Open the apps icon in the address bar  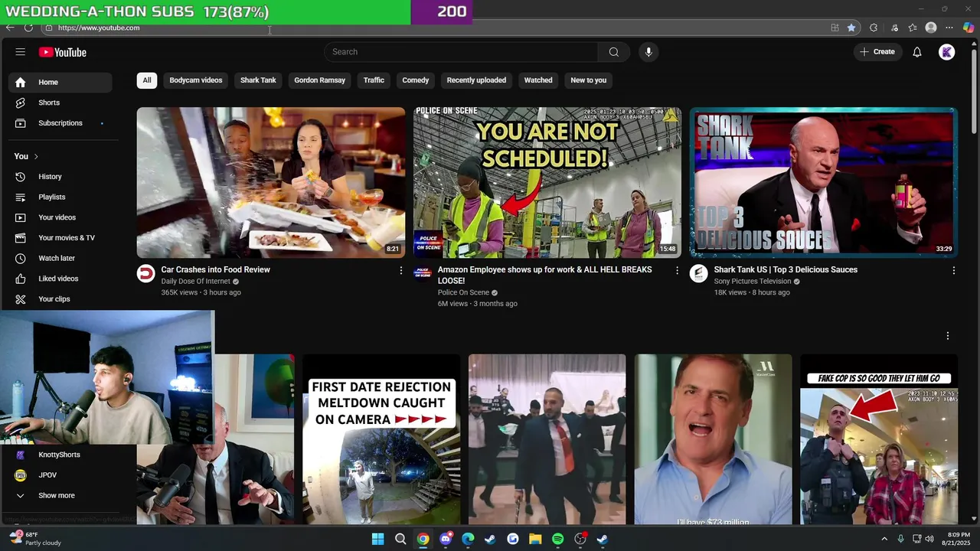point(835,28)
